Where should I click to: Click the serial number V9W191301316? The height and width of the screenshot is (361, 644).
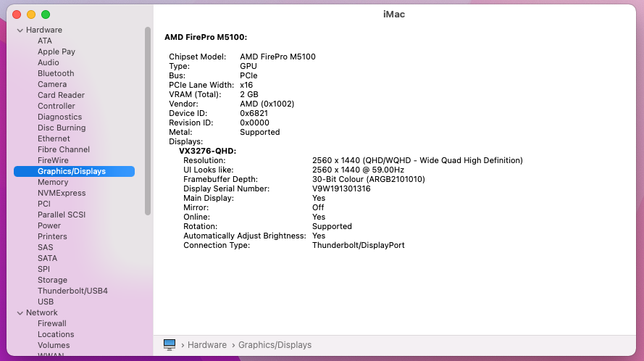tap(341, 188)
